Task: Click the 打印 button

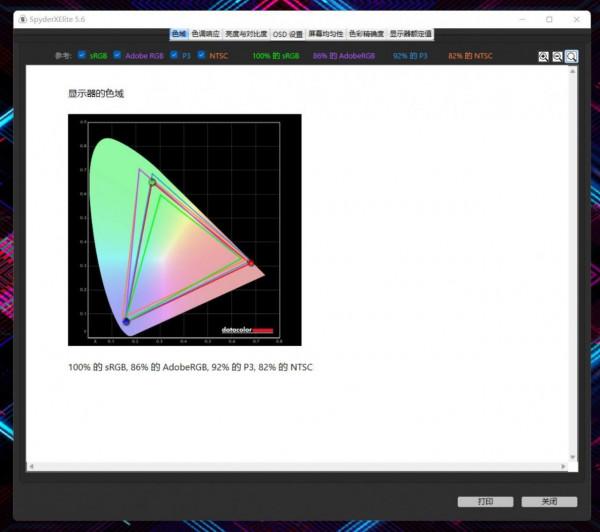Action: point(485,501)
